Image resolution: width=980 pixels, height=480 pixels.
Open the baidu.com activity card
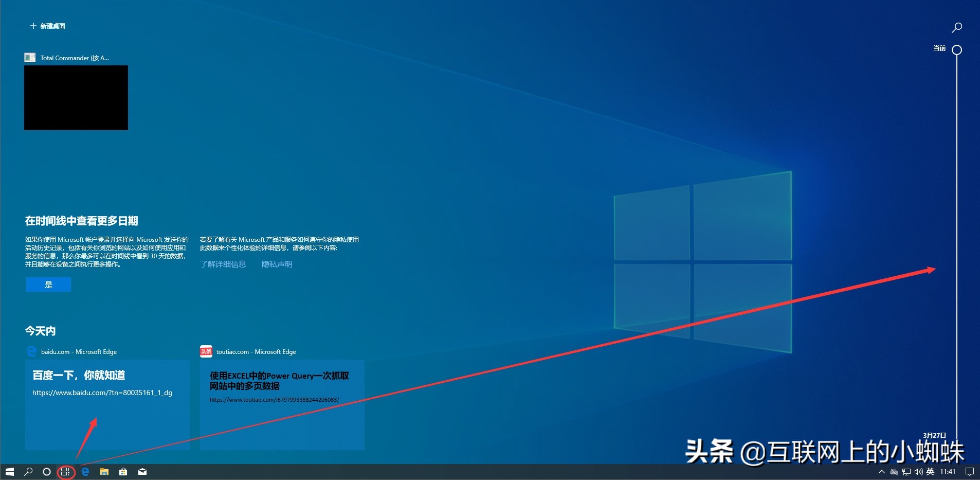click(x=107, y=405)
